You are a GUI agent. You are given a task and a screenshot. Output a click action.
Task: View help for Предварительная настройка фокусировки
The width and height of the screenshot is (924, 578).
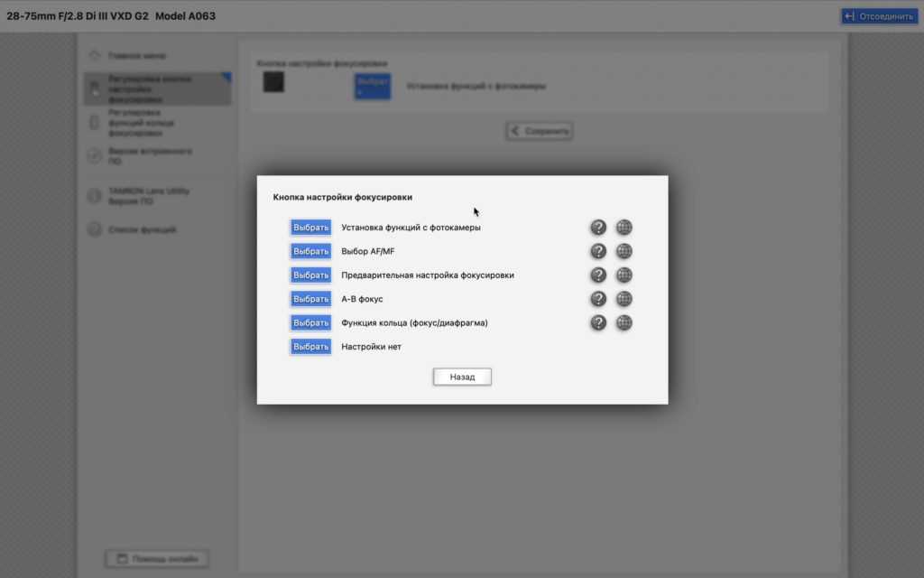click(x=597, y=275)
